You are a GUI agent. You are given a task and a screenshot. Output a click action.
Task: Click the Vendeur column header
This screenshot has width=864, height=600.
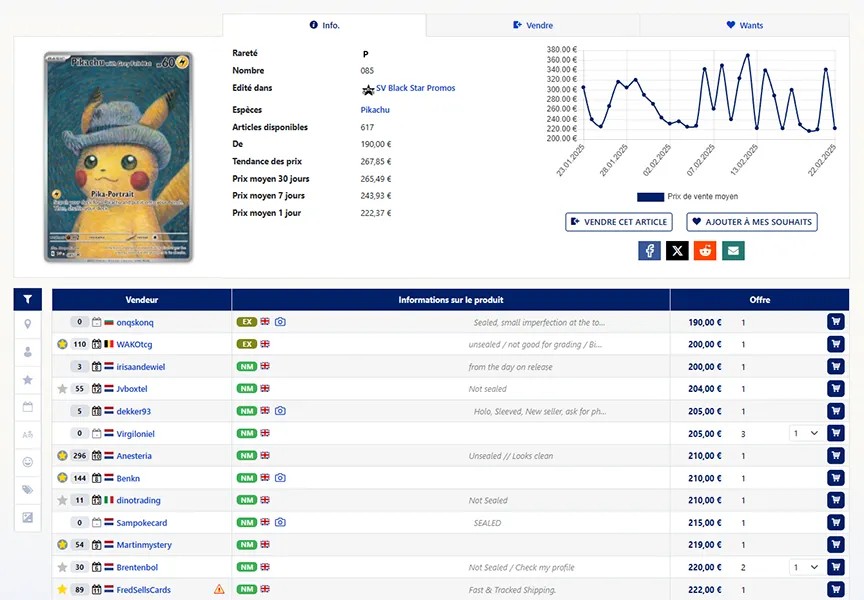(x=142, y=300)
